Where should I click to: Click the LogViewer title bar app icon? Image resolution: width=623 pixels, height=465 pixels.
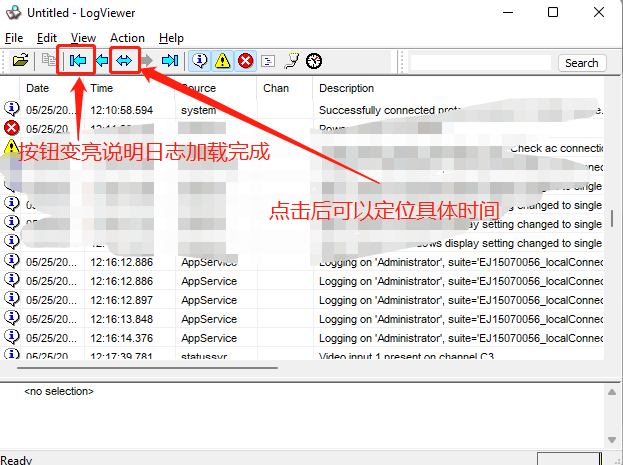14,13
